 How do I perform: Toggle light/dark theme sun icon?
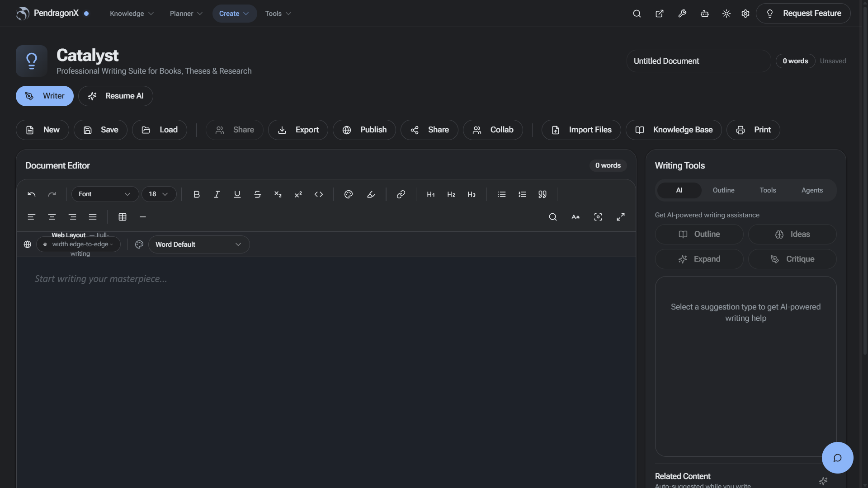click(x=726, y=14)
